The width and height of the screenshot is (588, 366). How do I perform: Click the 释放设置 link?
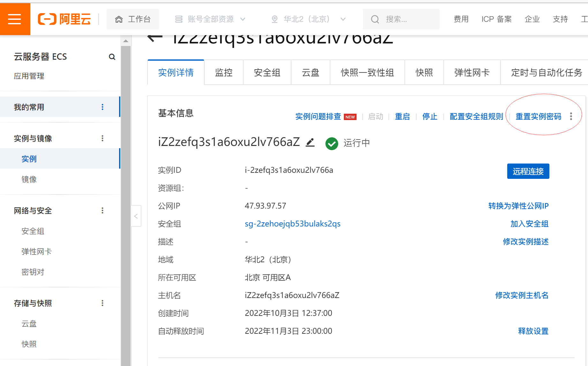533,331
